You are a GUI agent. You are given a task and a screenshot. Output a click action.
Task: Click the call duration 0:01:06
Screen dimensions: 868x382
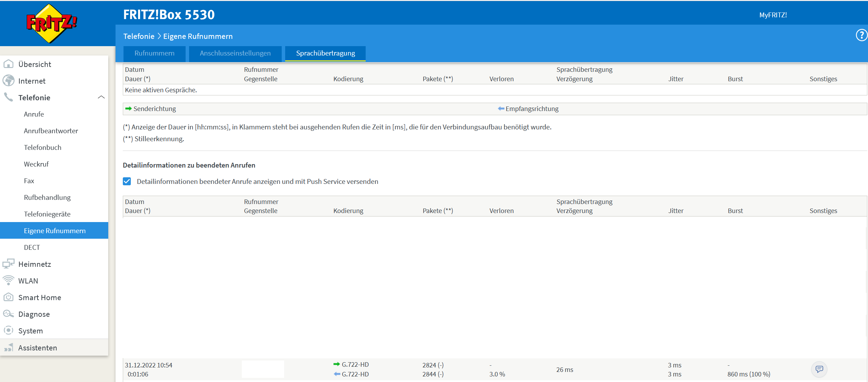point(138,374)
